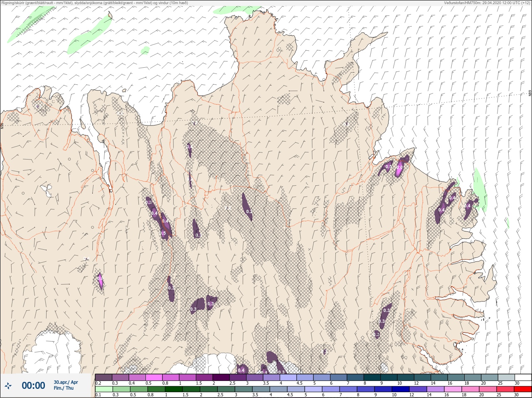Click the '30.apr./ Apr' date label

[66, 382]
